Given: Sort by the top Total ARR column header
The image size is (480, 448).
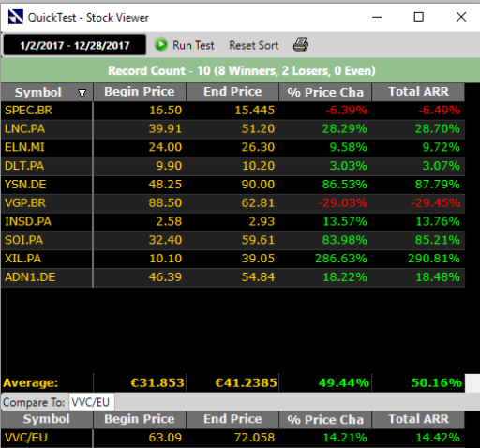Looking at the screenshot, I should 418,92.
